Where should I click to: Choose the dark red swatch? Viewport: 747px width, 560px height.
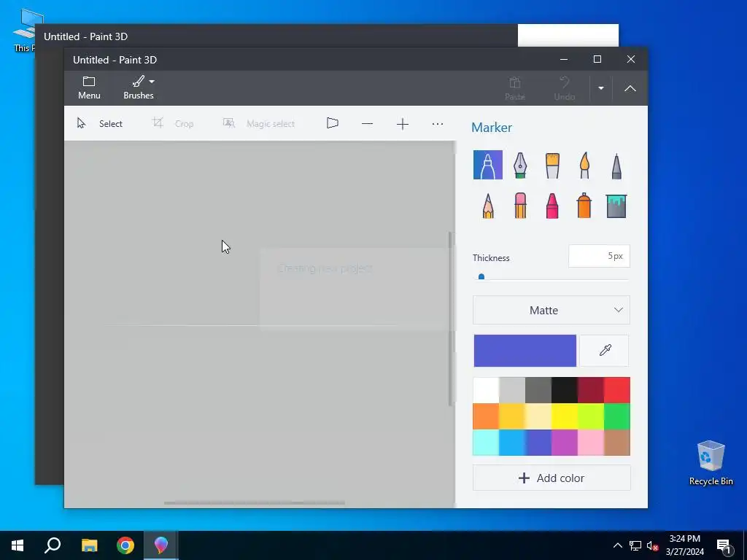pyautogui.click(x=591, y=390)
